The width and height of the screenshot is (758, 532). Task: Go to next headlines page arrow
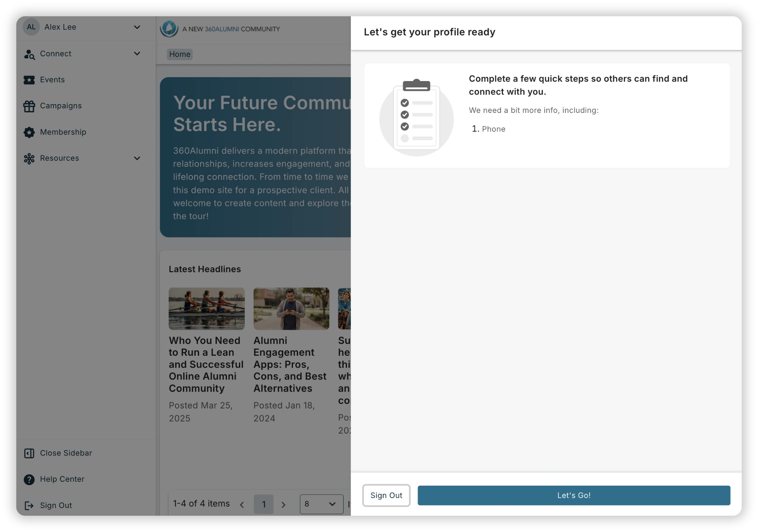pyautogui.click(x=283, y=505)
